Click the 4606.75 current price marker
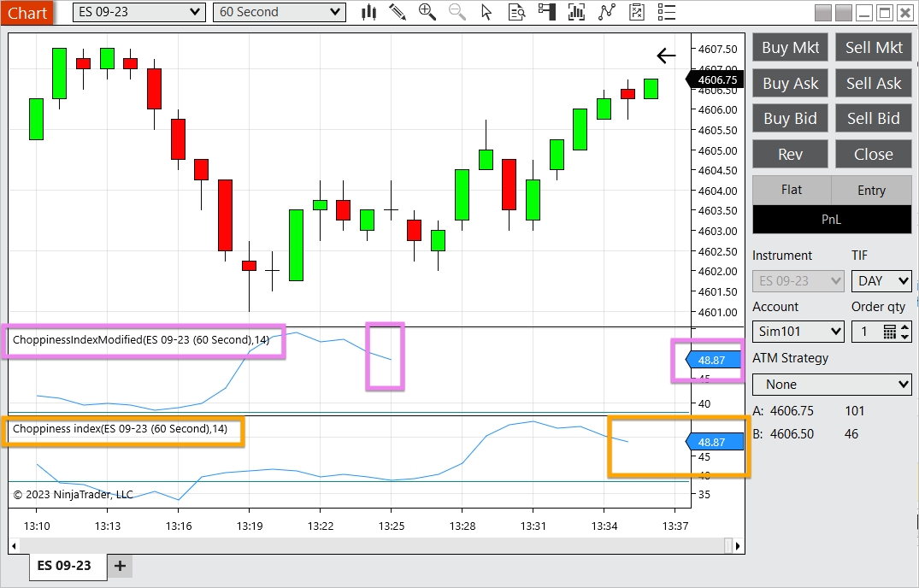The height and width of the screenshot is (588, 919). 715,79
